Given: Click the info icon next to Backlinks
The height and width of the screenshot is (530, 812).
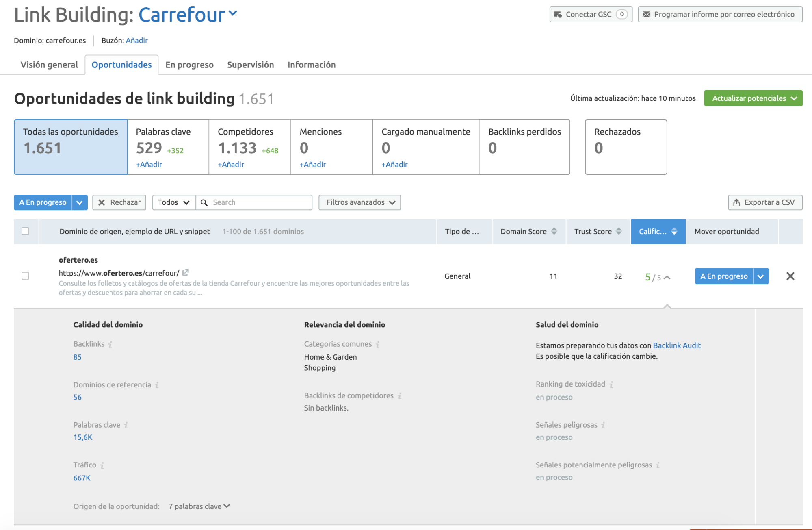Looking at the screenshot, I should 110,344.
